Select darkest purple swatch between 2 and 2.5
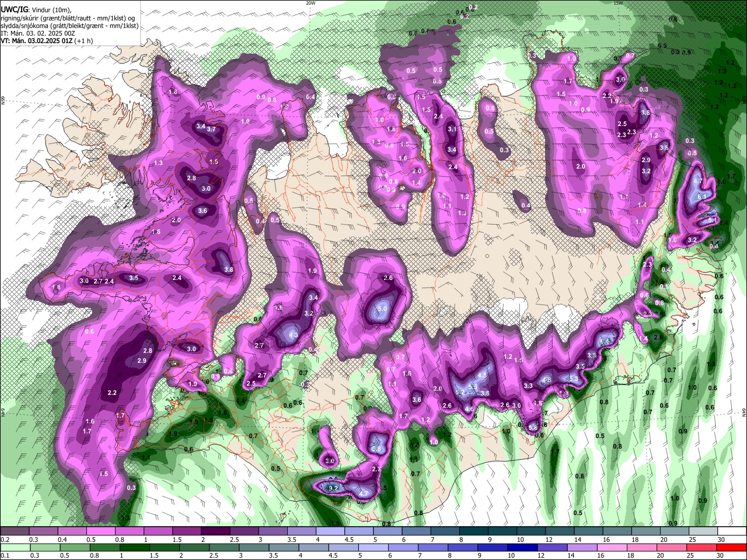Viewport: 747px width, 560px height. (215, 531)
